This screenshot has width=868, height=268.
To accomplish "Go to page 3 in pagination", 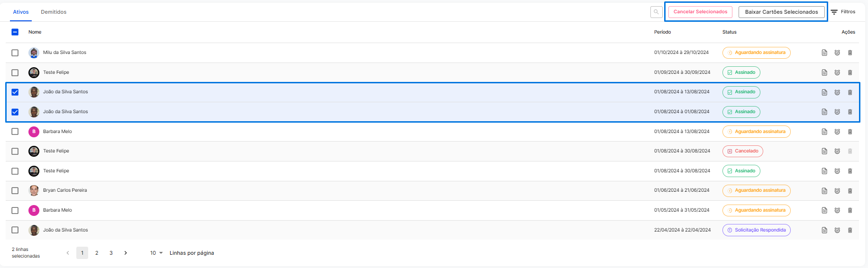I will coord(111,253).
